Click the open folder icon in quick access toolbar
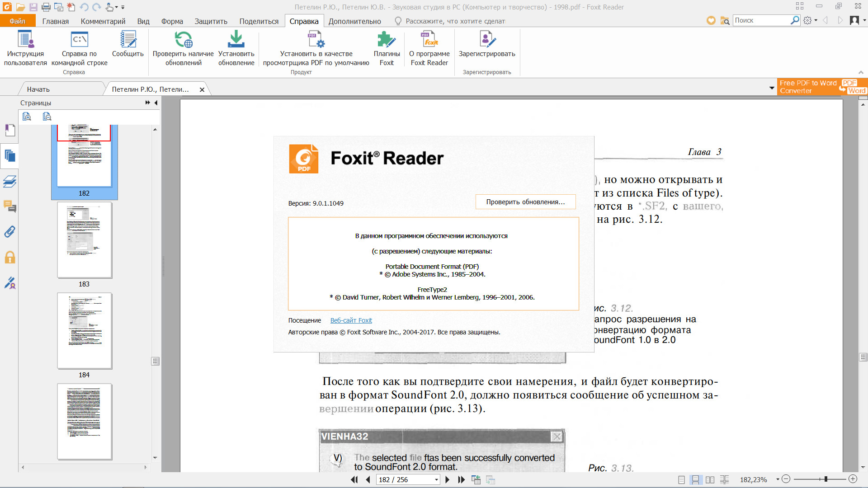The image size is (868, 488). [20, 7]
